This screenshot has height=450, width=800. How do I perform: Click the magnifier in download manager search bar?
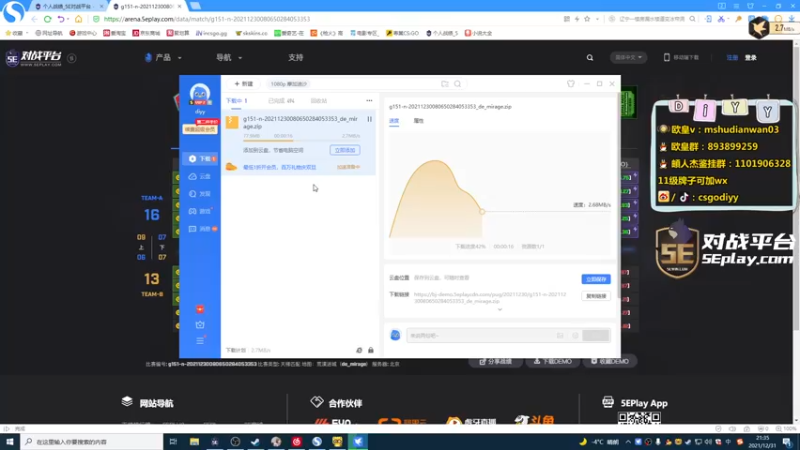coord(458,84)
